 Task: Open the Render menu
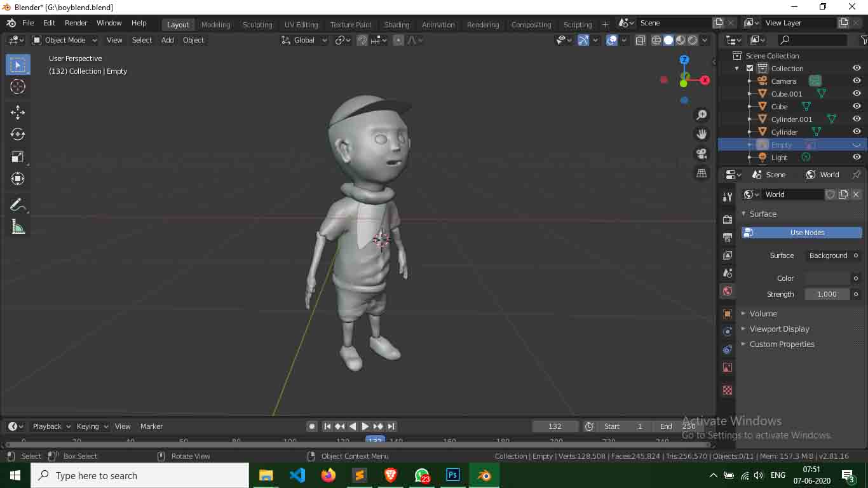pos(76,23)
